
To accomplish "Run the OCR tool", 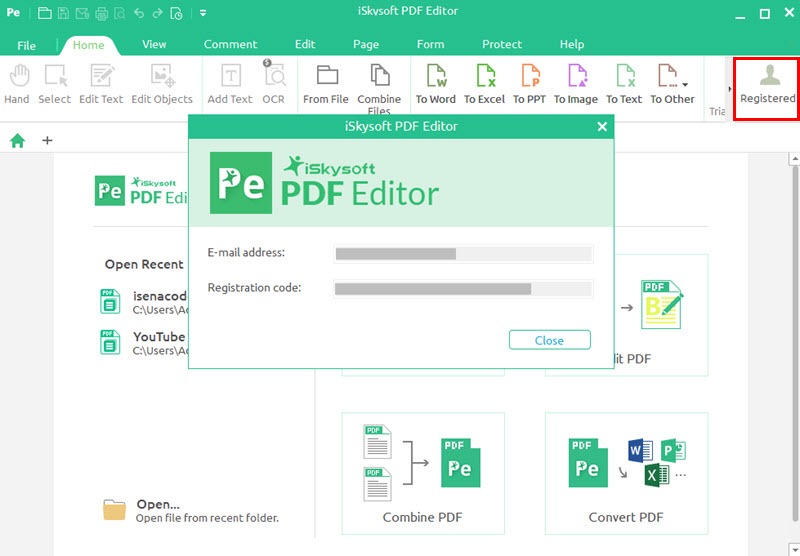I will pos(274,84).
